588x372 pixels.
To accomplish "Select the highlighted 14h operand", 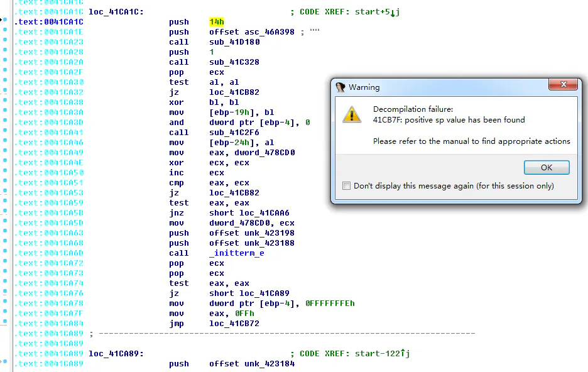I will pyautogui.click(x=217, y=21).
